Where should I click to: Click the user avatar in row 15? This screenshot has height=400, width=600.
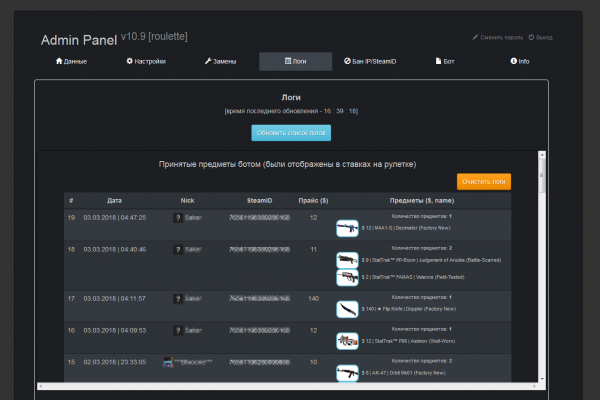pyautogui.click(x=167, y=361)
